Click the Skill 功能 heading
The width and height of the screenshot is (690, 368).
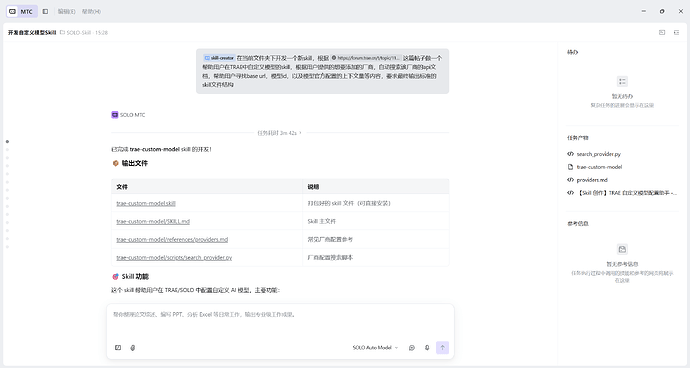click(x=135, y=276)
